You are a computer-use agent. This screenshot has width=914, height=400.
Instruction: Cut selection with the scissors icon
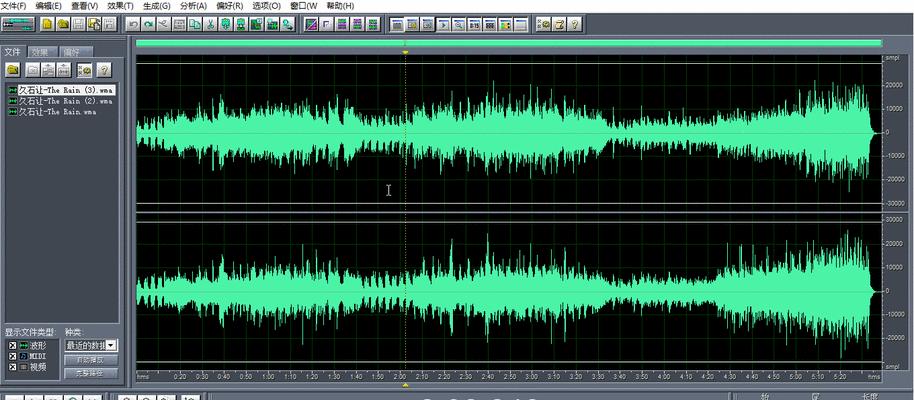coord(210,24)
